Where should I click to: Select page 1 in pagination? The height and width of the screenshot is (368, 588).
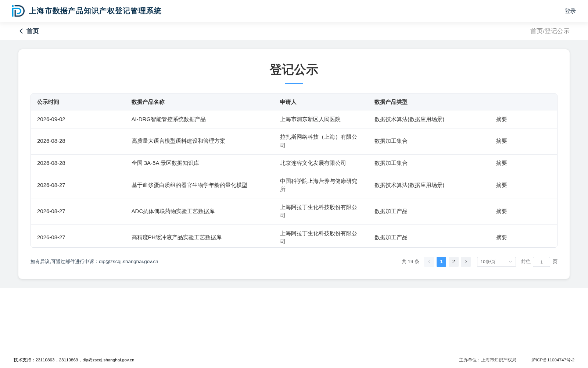coord(441,262)
